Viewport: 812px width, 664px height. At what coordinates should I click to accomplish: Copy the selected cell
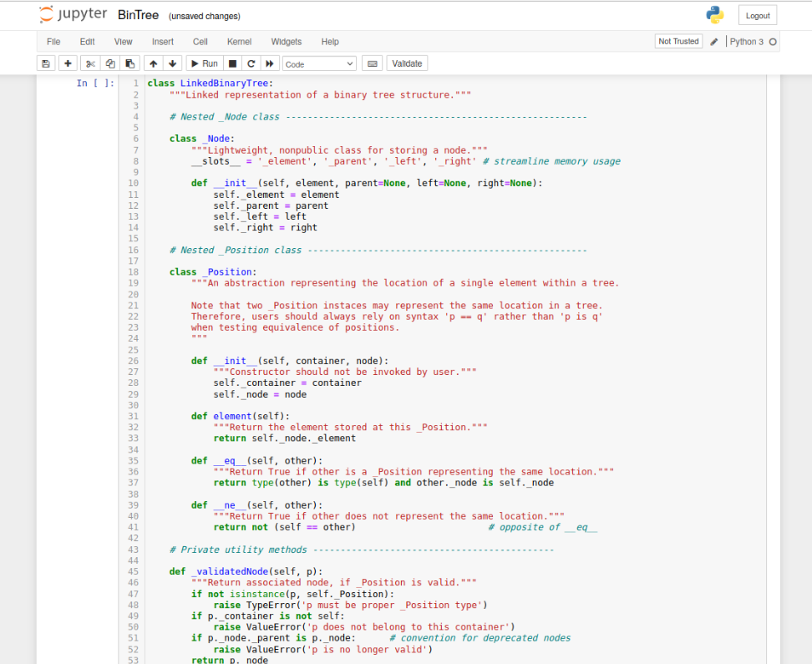pyautogui.click(x=109, y=63)
